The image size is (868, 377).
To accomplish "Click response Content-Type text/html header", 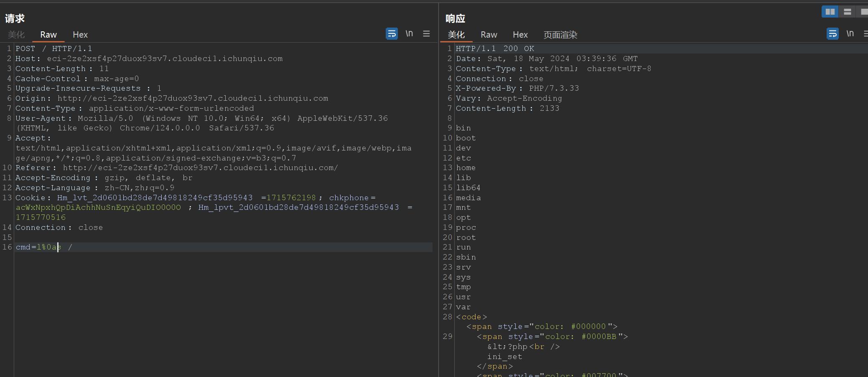I will (x=554, y=69).
